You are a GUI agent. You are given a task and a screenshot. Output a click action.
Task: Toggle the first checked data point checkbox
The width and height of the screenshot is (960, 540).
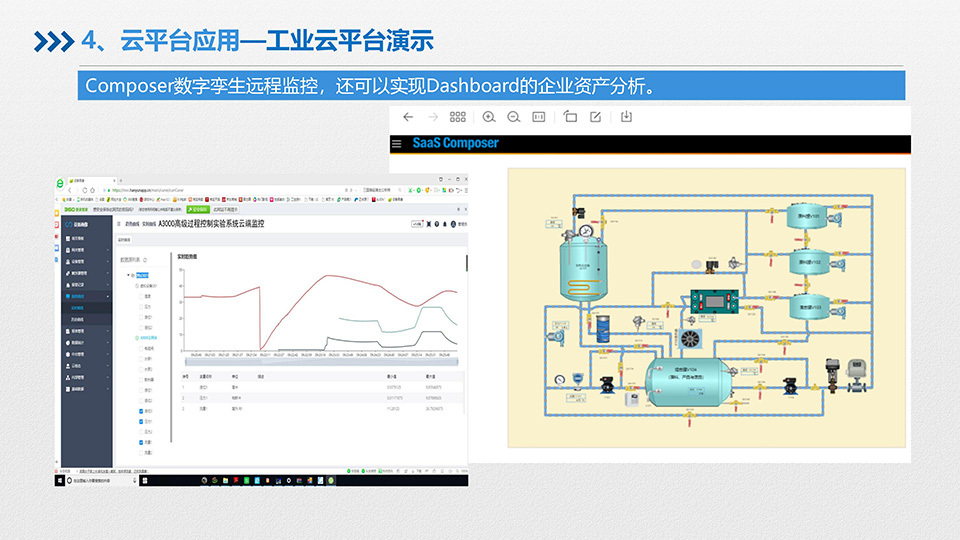(141, 411)
